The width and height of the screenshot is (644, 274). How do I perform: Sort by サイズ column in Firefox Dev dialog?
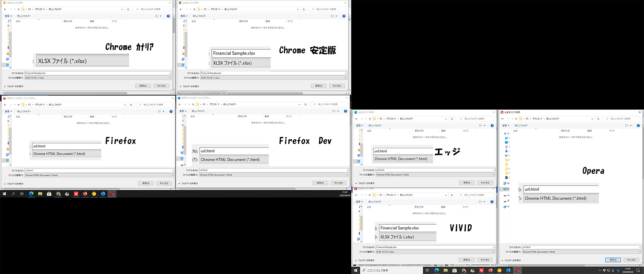pos(289,116)
